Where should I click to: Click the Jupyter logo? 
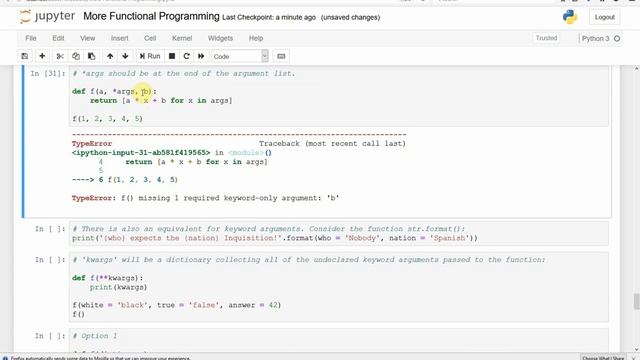click(x=47, y=16)
